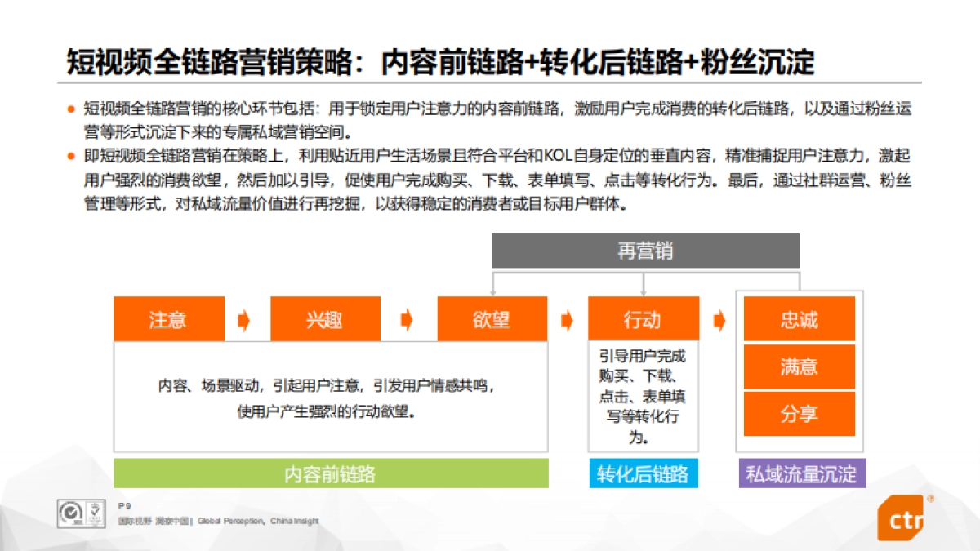Click the arrow between 行动 and 忠诚
980x551 pixels.
(719, 319)
